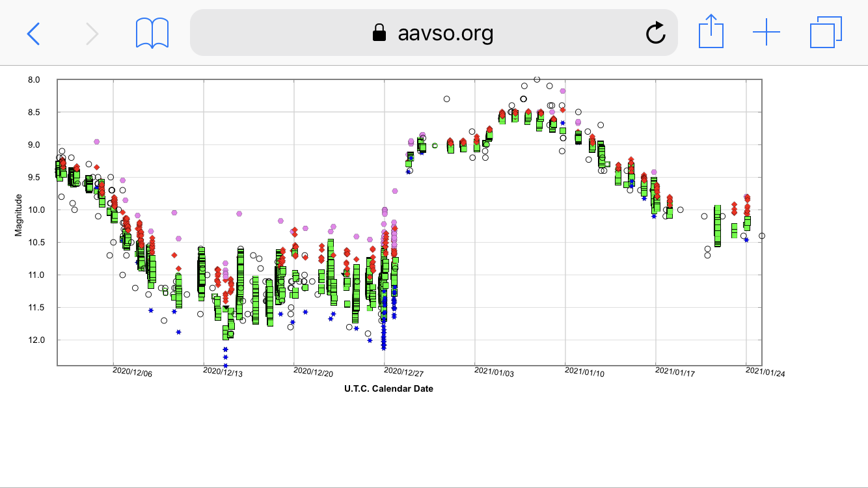Tap the greyed-out forward arrow
The width and height of the screenshot is (868, 488).
coord(92,33)
